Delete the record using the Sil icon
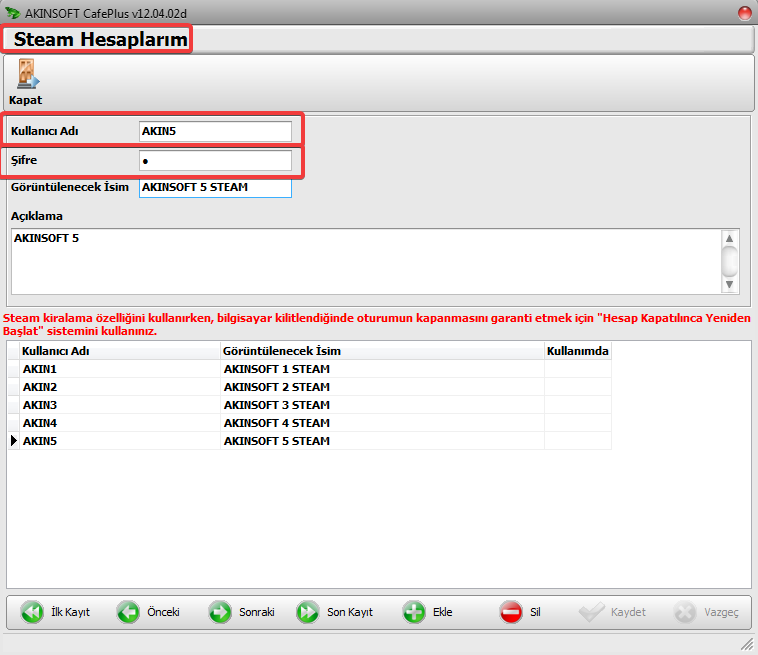758x655 pixels. (511, 612)
